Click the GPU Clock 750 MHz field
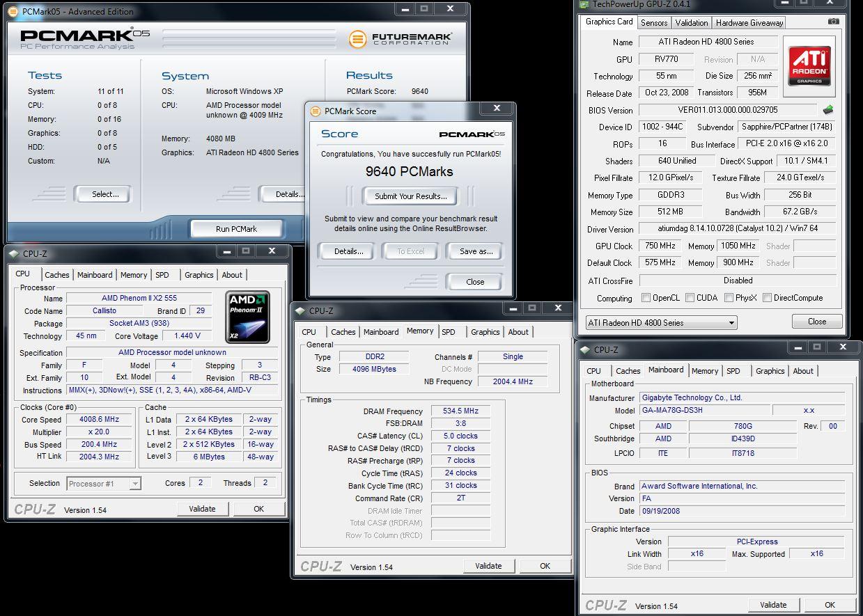The height and width of the screenshot is (616, 863). click(x=658, y=246)
